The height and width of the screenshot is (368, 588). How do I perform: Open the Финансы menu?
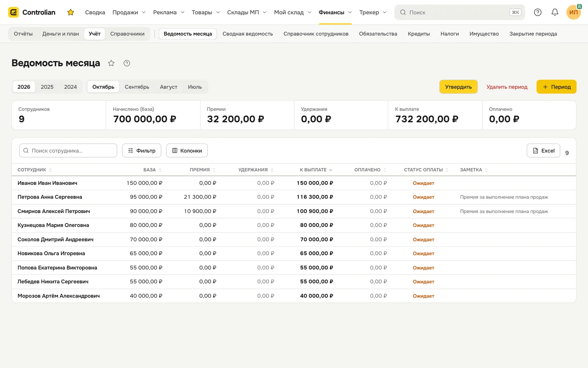(x=335, y=12)
